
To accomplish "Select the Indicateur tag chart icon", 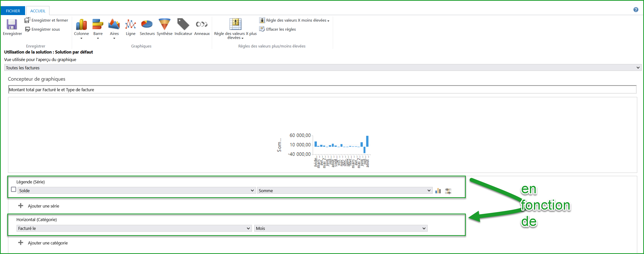I will [183, 25].
